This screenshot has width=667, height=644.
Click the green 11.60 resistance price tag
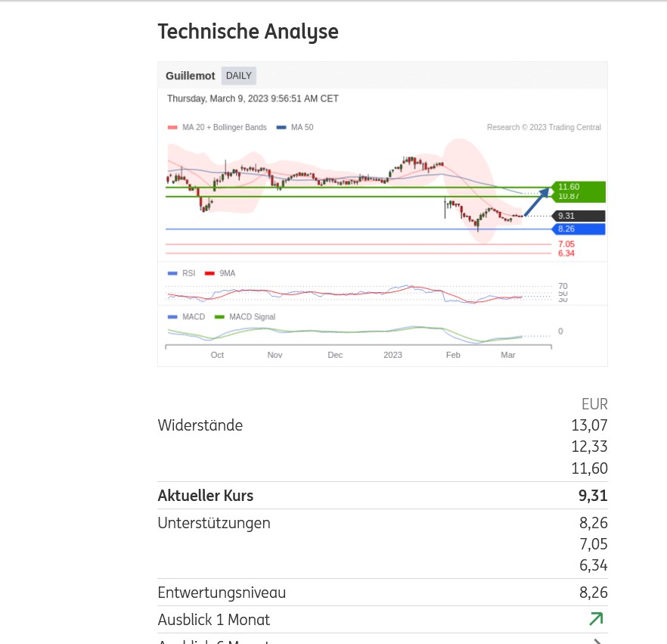pyautogui.click(x=579, y=187)
